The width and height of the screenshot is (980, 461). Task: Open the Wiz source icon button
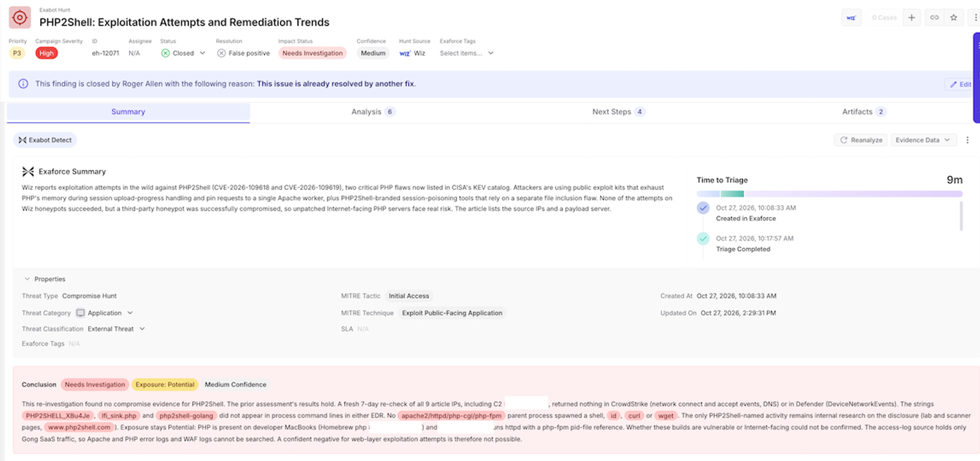851,18
